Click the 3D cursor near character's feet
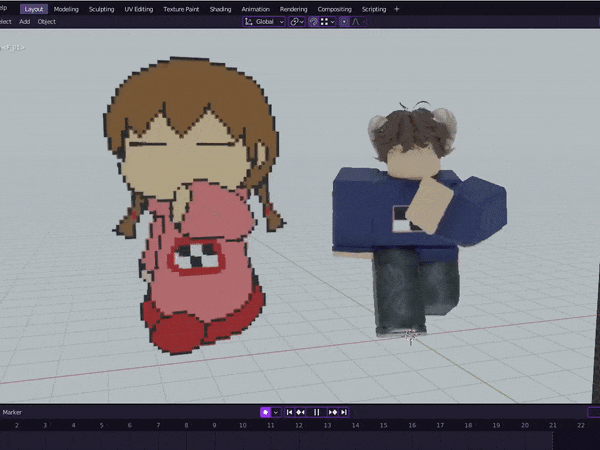The height and width of the screenshot is (450, 600). point(411,336)
